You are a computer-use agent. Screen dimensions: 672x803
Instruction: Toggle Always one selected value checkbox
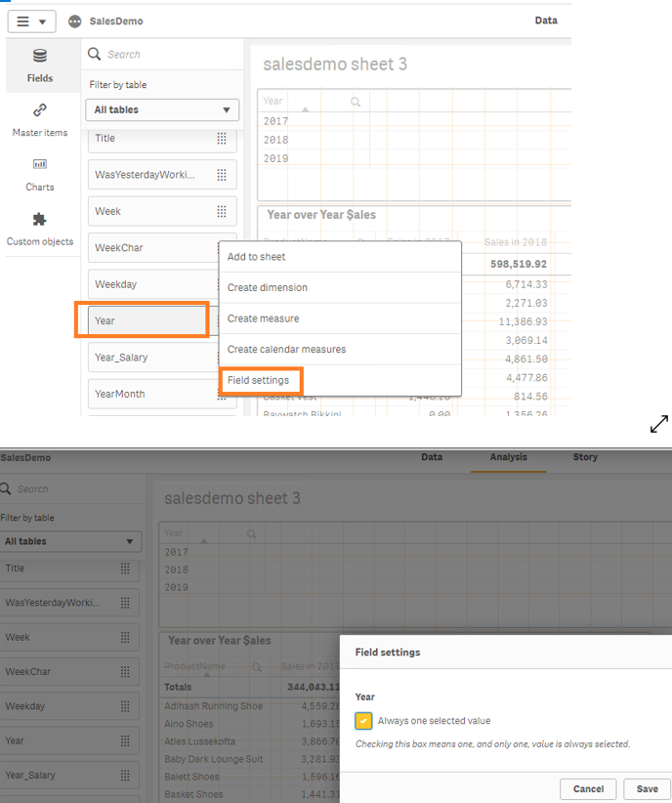click(363, 721)
